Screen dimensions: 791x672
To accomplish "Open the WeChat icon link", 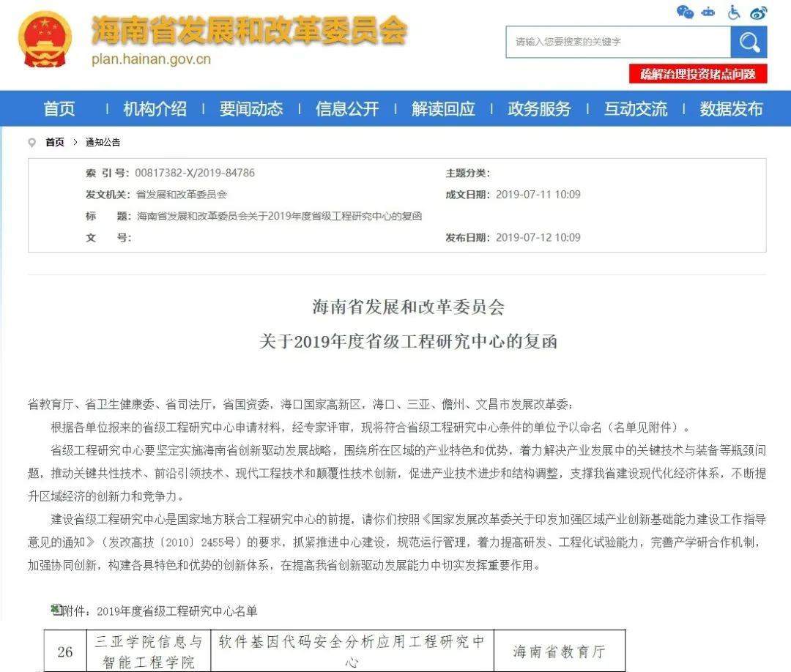I will [685, 12].
